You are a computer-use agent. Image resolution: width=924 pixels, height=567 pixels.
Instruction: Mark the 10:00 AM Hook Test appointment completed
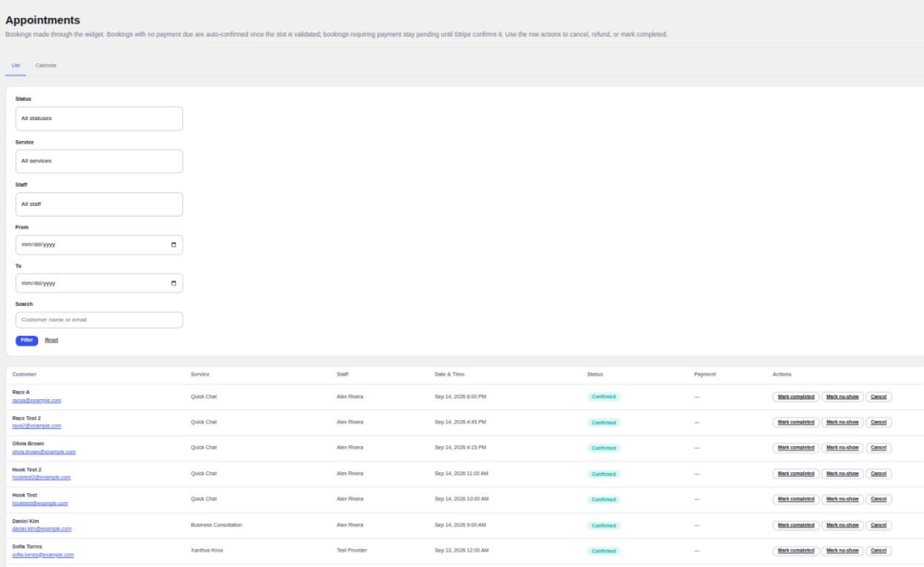pos(796,499)
